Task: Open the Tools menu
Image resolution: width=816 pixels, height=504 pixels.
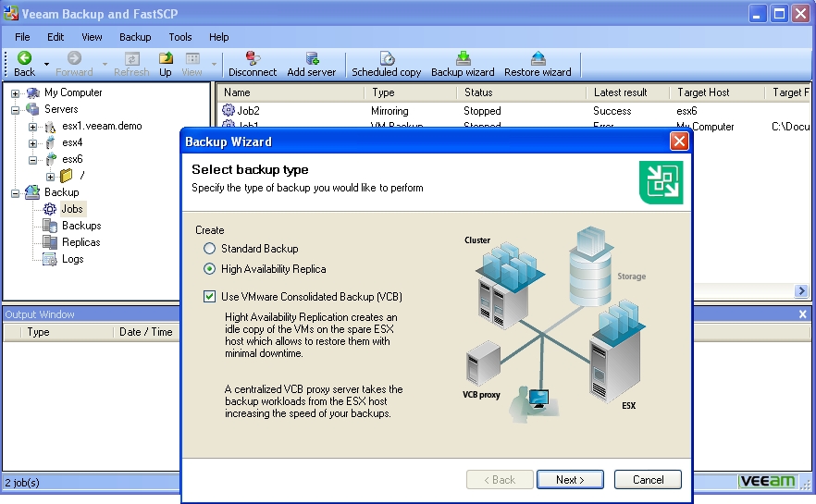Action: click(180, 37)
